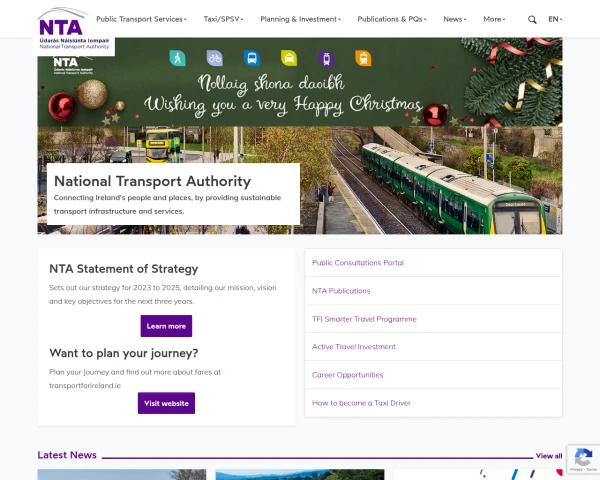The height and width of the screenshot is (480, 600).
Task: Select the walking pedestrian icon in banner
Action: pyautogui.click(x=178, y=58)
